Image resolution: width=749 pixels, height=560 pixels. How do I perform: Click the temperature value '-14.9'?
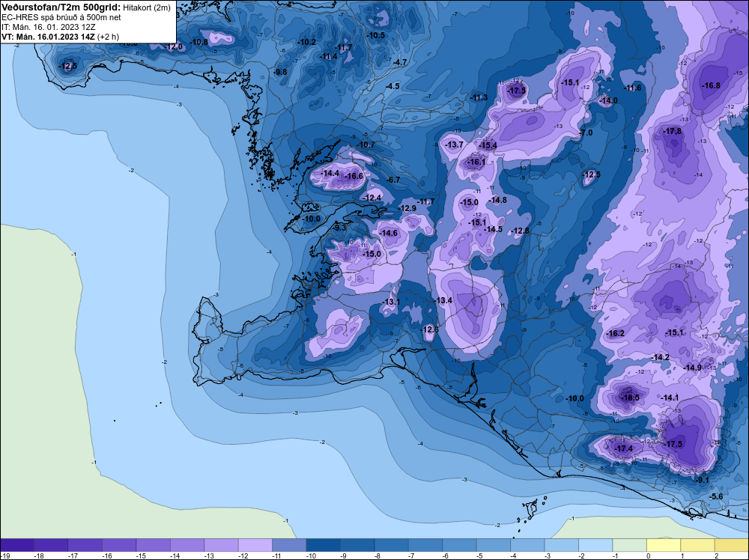[x=691, y=368]
